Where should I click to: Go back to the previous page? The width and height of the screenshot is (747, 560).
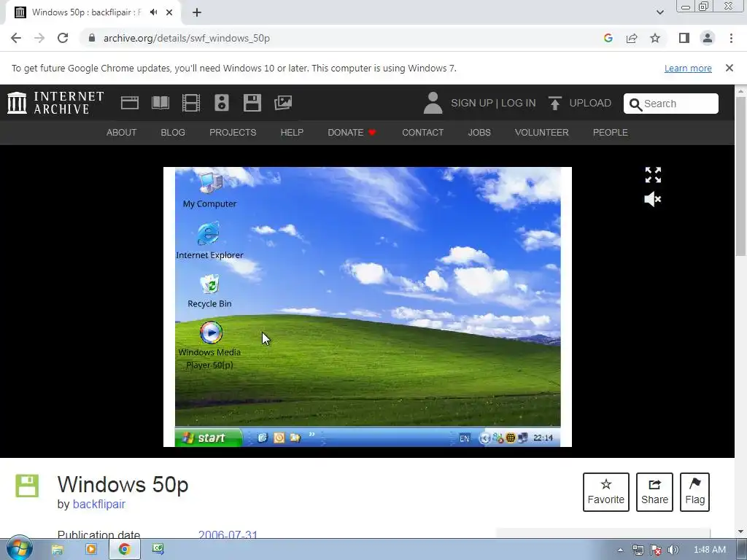(x=16, y=38)
